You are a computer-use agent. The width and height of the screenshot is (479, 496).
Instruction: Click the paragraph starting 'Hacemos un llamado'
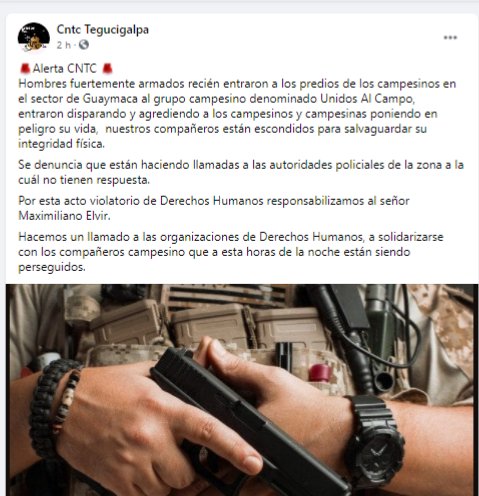coord(231,252)
